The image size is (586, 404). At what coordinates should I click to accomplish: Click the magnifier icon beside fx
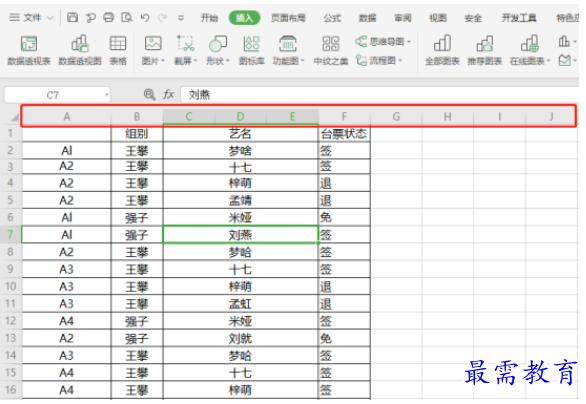(149, 95)
